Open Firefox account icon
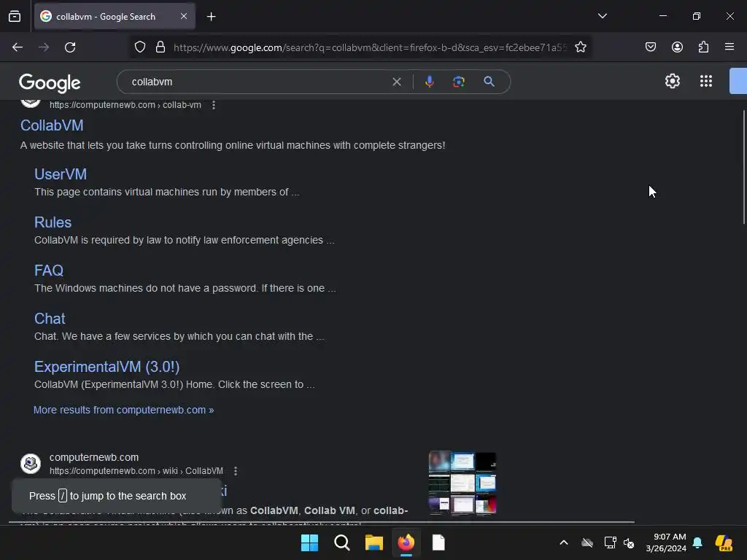This screenshot has width=747, height=560. click(x=677, y=47)
